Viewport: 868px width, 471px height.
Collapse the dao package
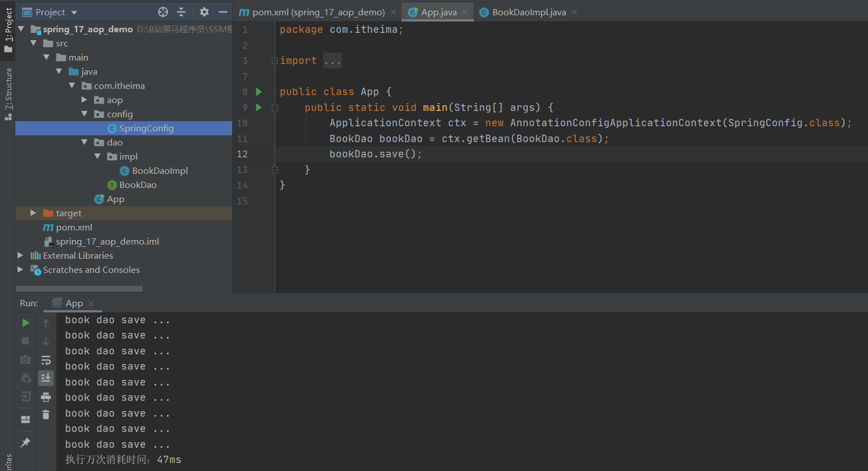tap(84, 142)
